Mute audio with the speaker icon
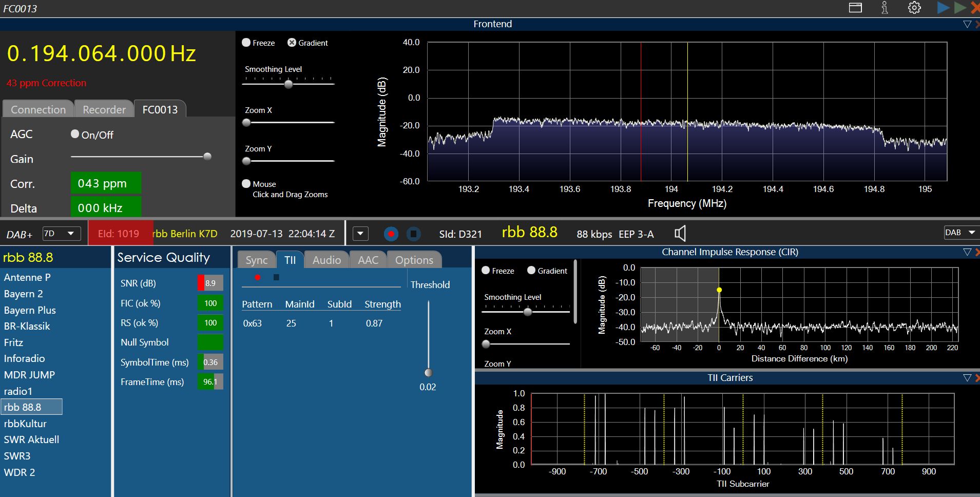980x497 pixels. pos(680,234)
